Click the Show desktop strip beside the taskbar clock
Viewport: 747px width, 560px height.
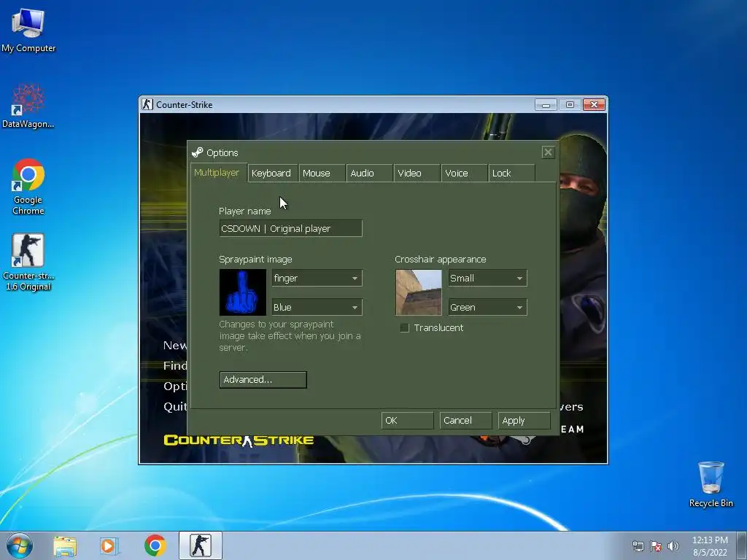point(743,546)
